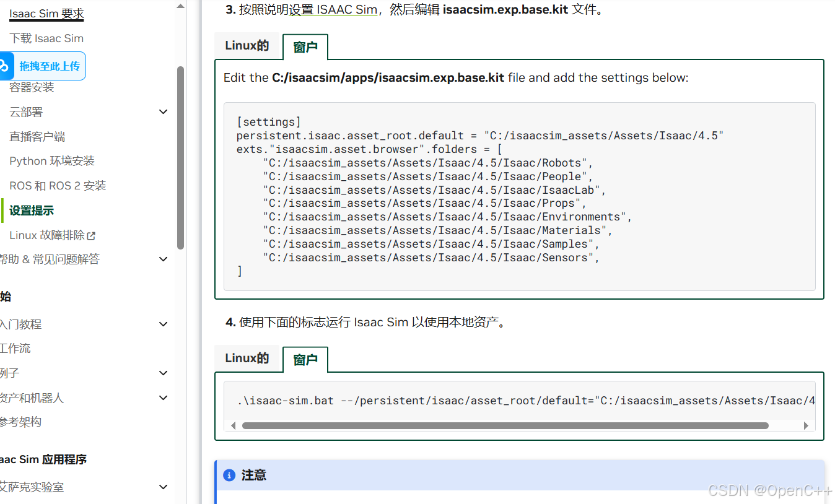Click the sidebar vertical scrollbar thumb
Viewport: 835px width, 504px height.
pos(180,158)
